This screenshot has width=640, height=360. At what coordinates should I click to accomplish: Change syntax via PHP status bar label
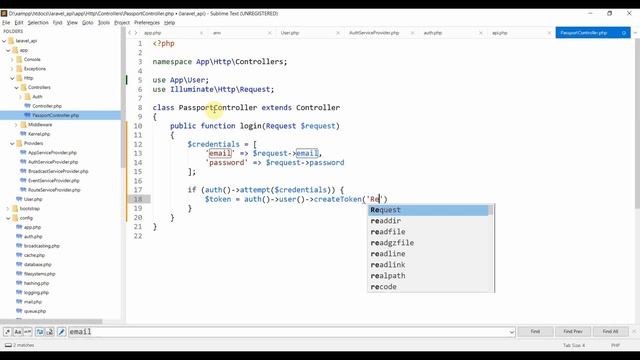point(616,345)
